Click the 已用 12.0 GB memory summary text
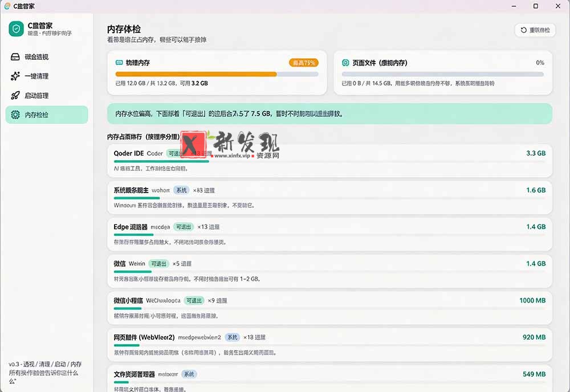 161,83
